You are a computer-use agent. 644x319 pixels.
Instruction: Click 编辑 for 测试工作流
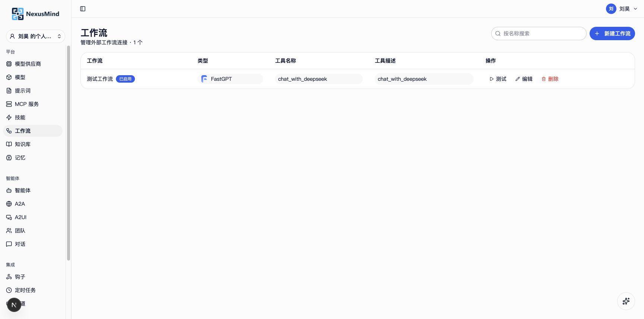(524, 79)
